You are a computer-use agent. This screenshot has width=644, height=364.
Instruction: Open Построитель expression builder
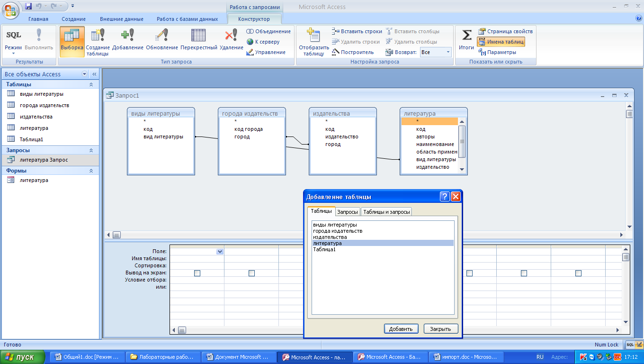[353, 52]
